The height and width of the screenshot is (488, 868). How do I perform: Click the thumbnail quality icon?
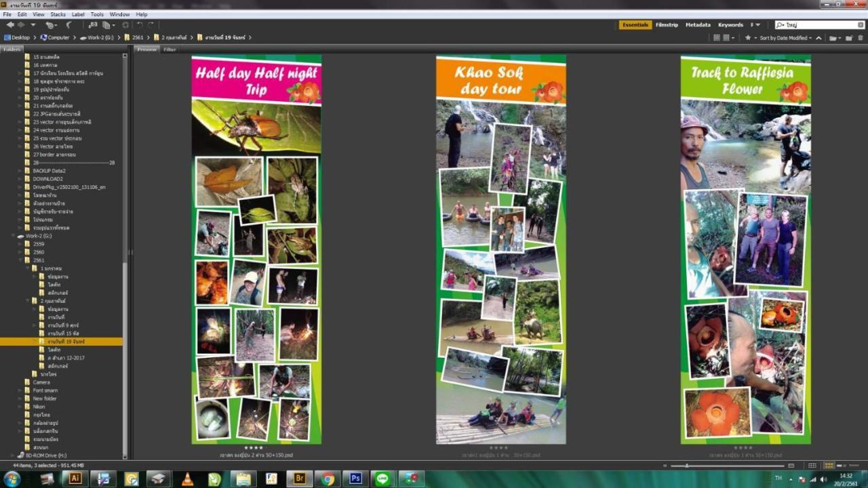(717, 38)
